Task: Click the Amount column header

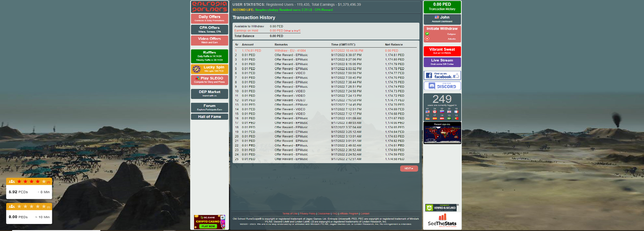Action: click(x=249, y=45)
